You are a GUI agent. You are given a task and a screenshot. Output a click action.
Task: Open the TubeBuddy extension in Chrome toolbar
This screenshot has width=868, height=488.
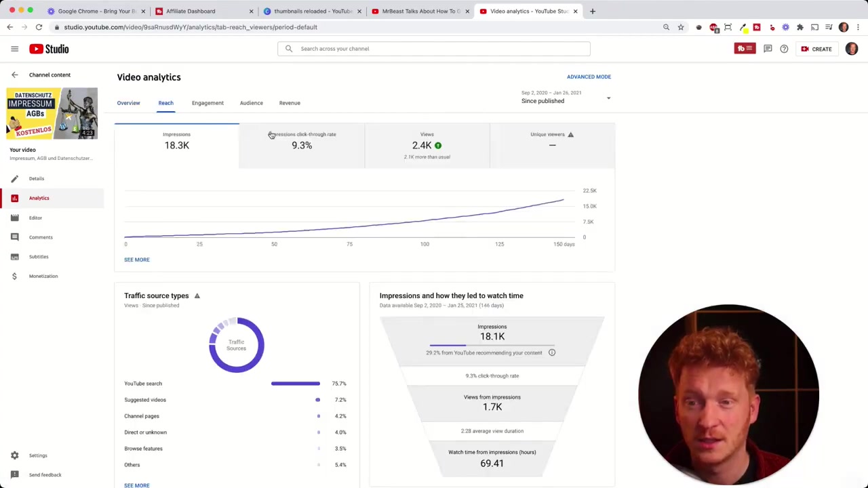(x=757, y=27)
